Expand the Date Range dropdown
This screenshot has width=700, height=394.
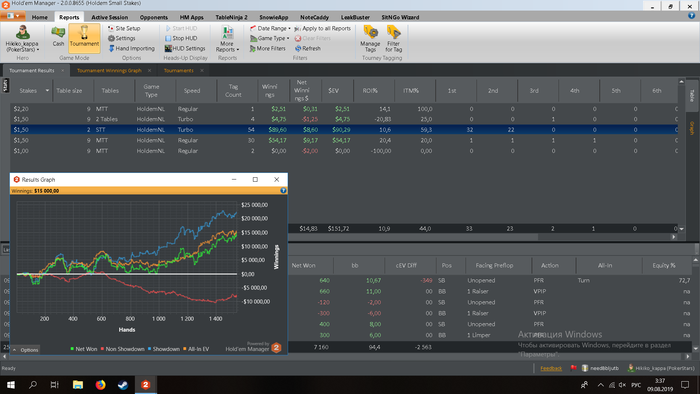[270, 28]
